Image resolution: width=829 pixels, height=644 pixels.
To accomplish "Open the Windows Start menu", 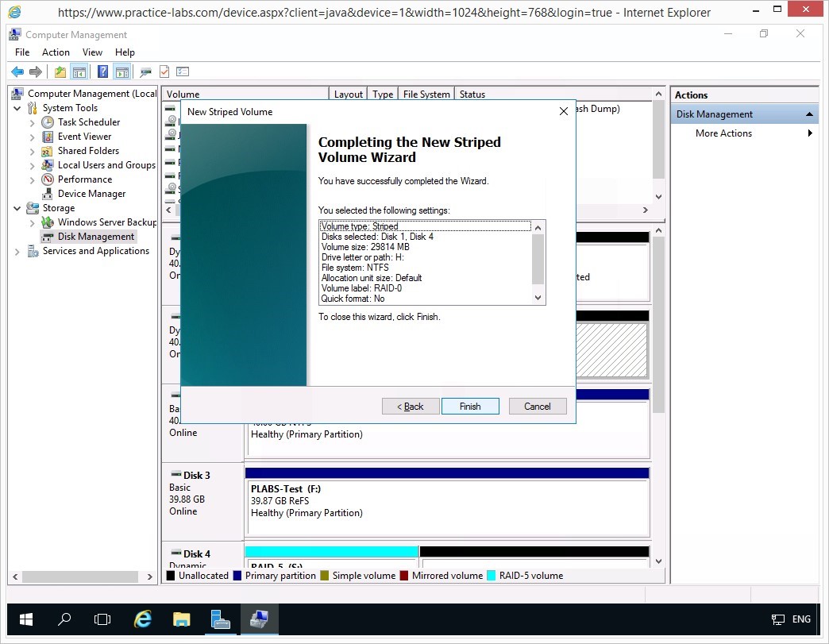I will 26,619.
